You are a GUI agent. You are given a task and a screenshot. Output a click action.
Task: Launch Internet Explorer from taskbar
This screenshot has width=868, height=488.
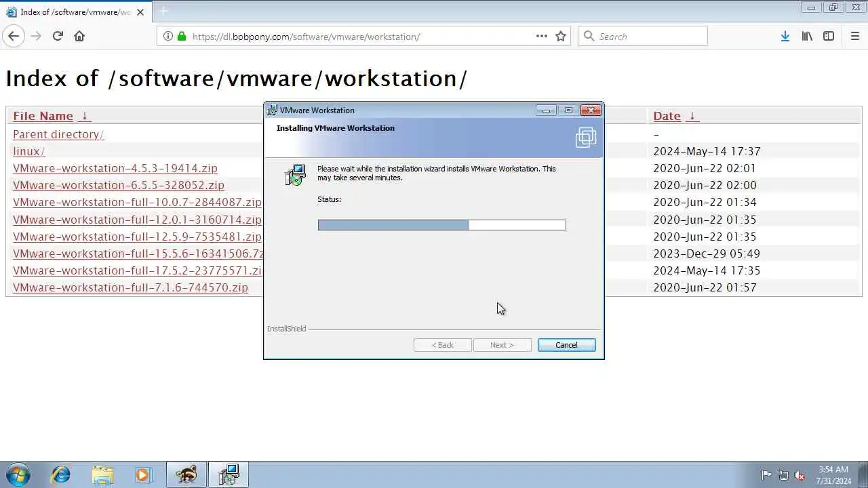tap(61, 474)
